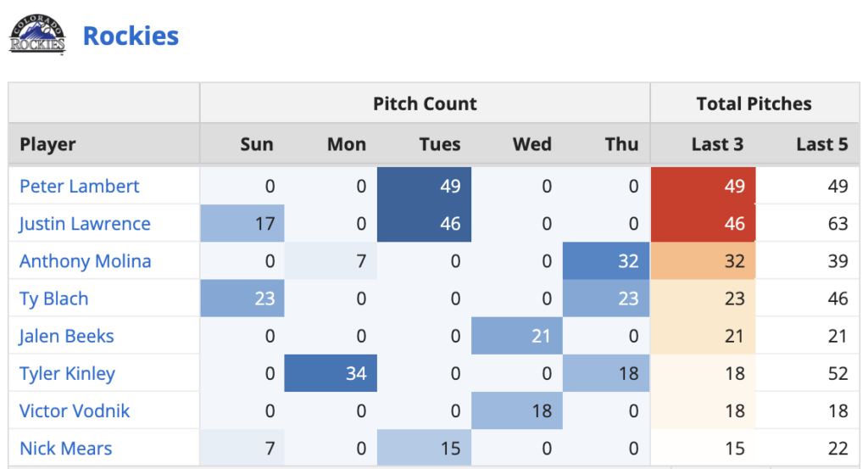The height and width of the screenshot is (469, 868).
Task: Sort by Last 5 total pitches header
Action: (821, 144)
